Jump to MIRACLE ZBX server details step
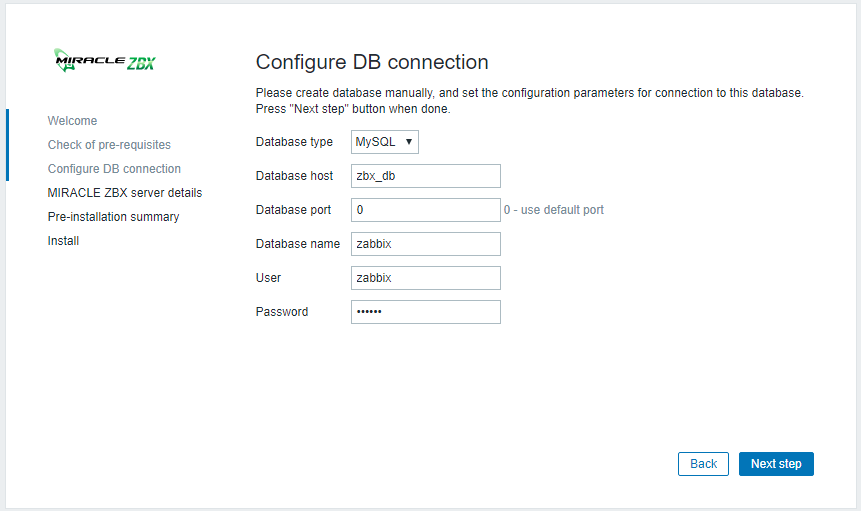Viewport: 861px width, 511px height. coord(125,193)
